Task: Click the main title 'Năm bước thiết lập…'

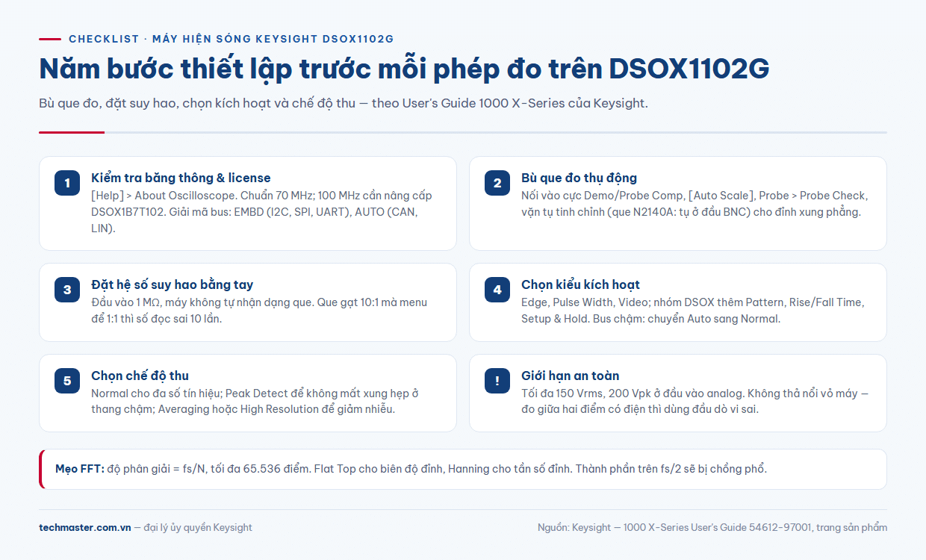Action: point(404,69)
